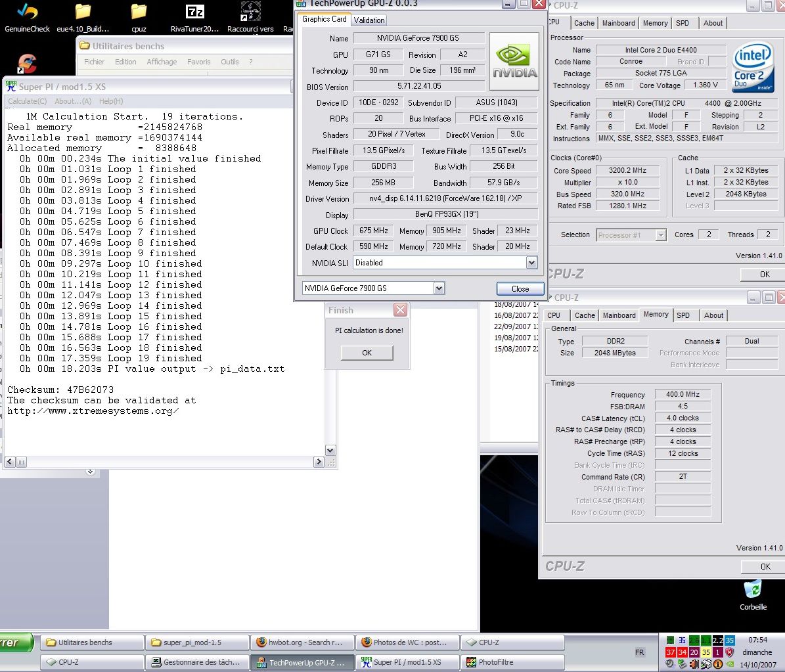
Task: Click the Start button on taskbar
Action: [16, 642]
